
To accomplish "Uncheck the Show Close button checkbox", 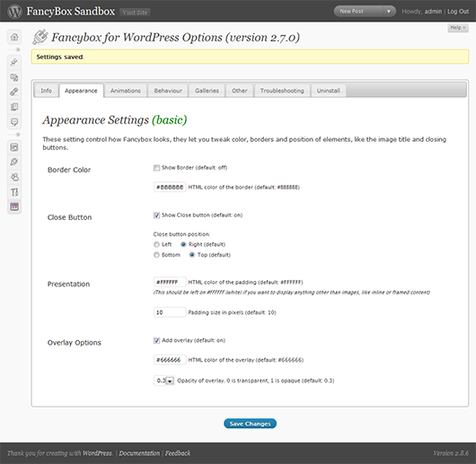I will point(156,215).
